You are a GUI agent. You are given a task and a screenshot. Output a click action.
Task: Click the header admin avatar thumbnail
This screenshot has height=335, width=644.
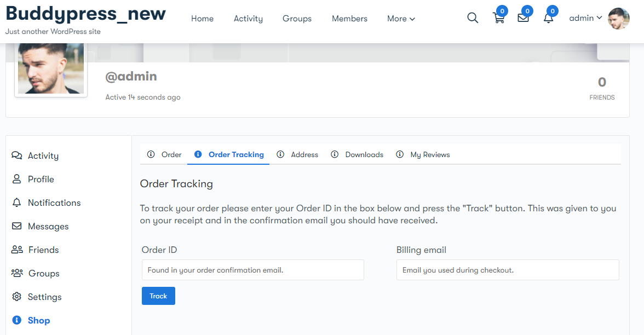[x=619, y=19]
